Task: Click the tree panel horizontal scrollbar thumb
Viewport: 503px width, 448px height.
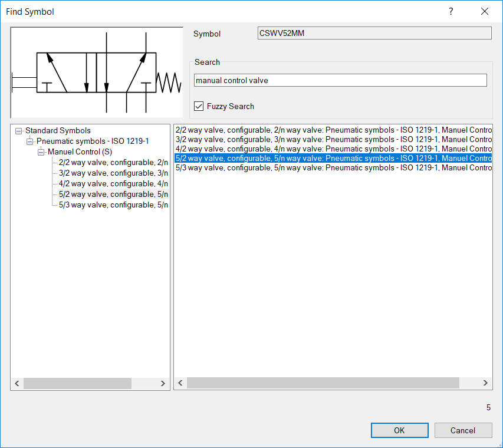Action: point(77,383)
